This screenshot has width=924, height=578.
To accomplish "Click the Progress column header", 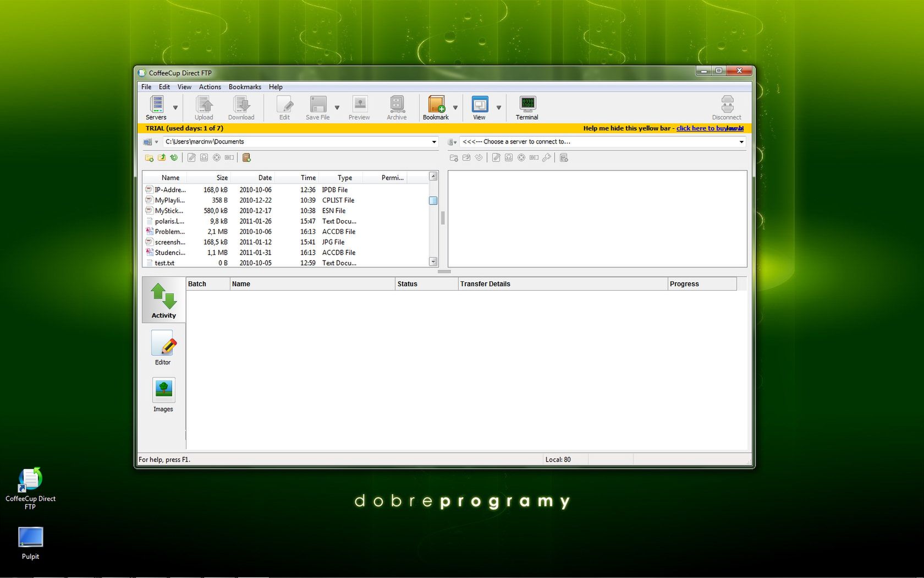I will (702, 284).
